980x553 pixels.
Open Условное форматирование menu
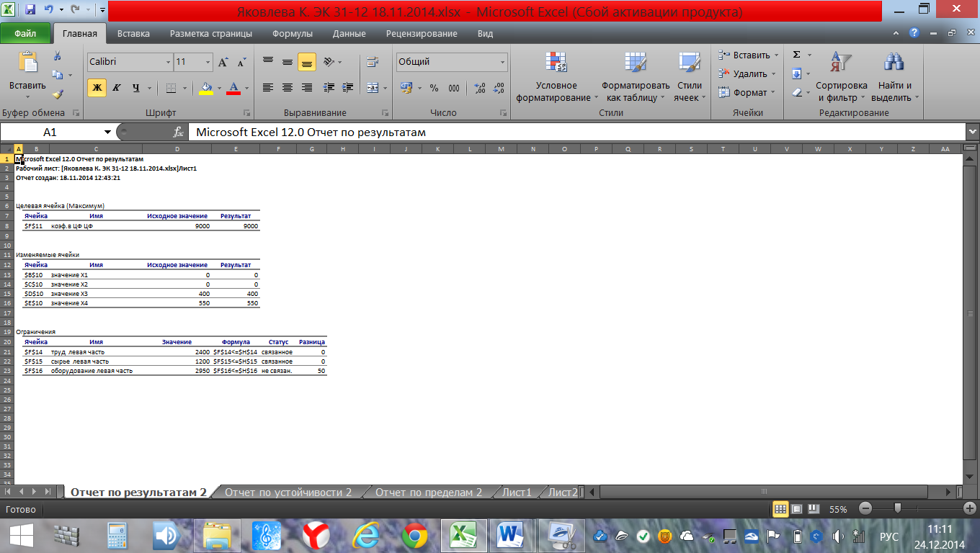[x=556, y=77]
